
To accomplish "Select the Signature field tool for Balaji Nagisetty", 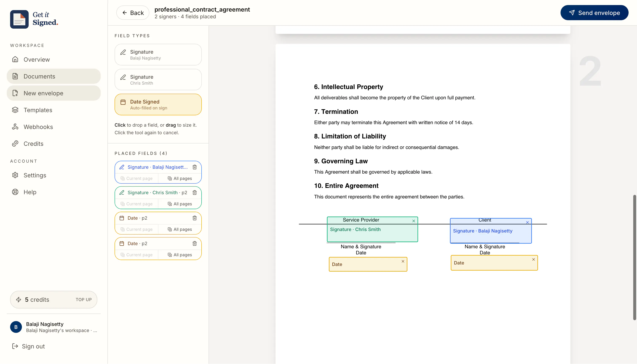I will (x=158, y=55).
